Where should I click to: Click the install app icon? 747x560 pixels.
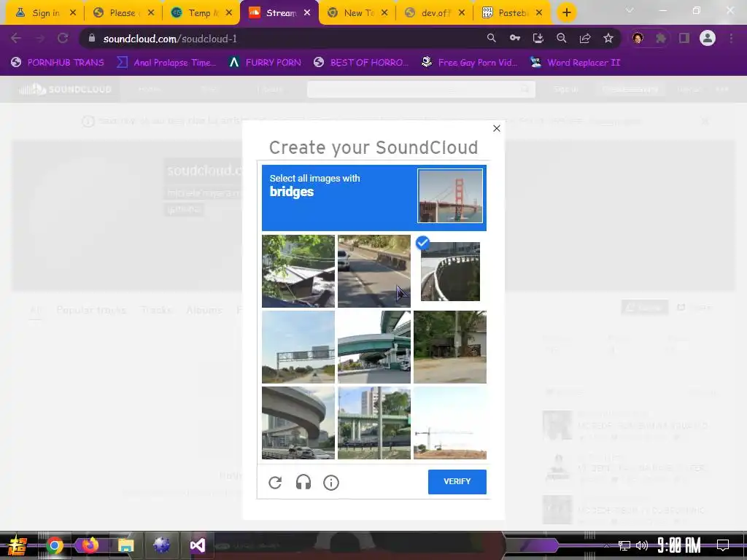[538, 38]
